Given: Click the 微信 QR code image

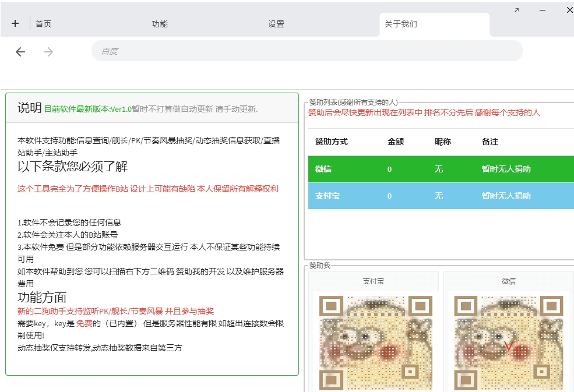Looking at the screenshot, I should point(509,343).
